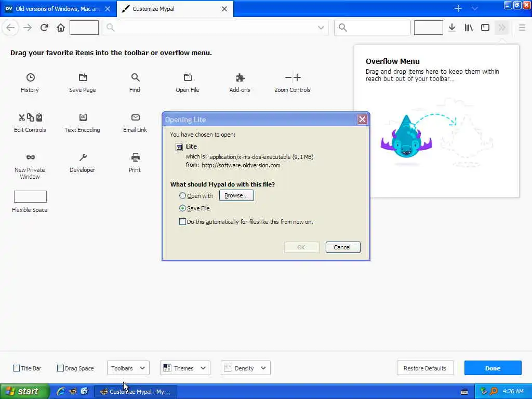Click the Home icon in toolbar
Image resolution: width=532 pixels, height=399 pixels.
coord(61,28)
